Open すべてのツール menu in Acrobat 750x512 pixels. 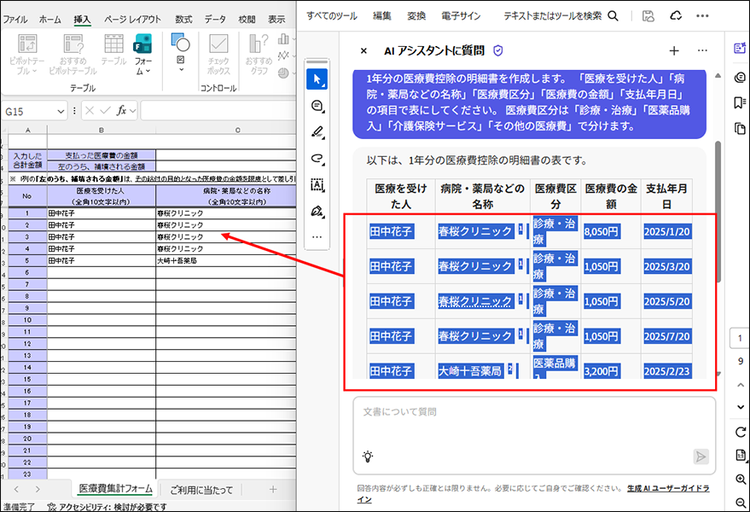coord(334,16)
